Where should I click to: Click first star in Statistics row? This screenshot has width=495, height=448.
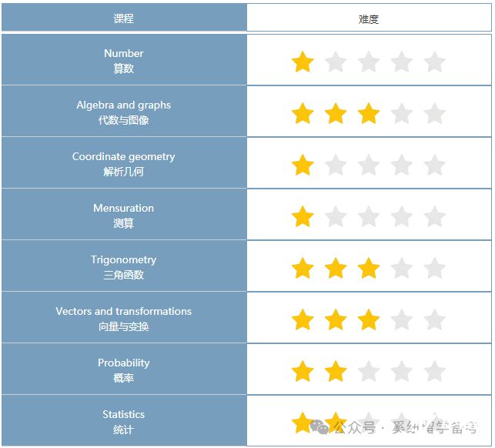point(303,423)
